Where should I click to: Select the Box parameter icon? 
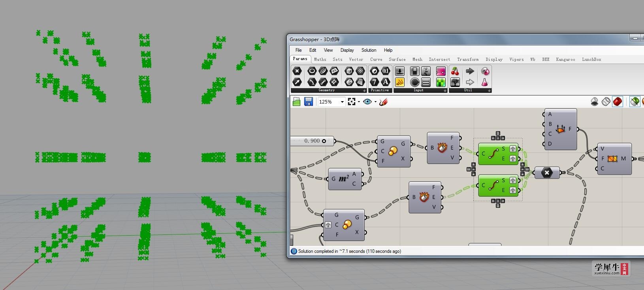[x=349, y=71]
